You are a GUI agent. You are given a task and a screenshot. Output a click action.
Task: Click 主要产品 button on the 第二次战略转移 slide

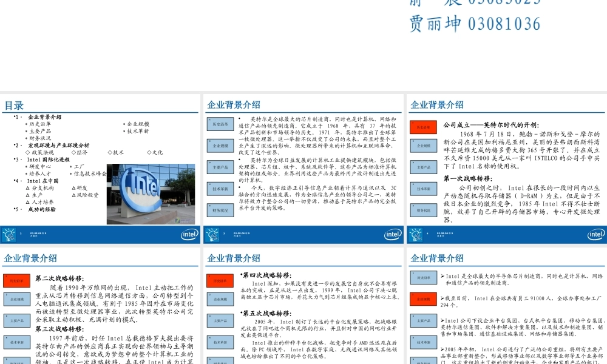16,321
